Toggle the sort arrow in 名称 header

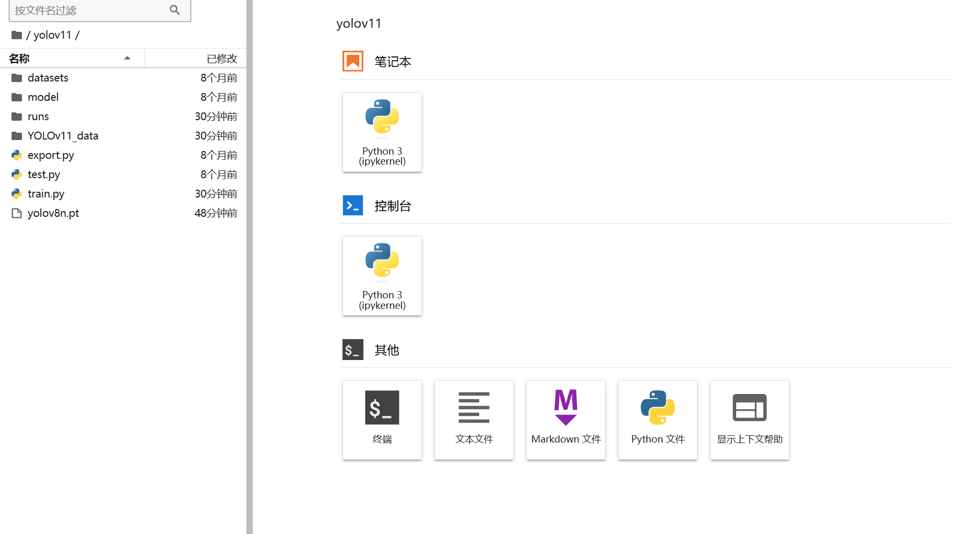[x=127, y=58]
